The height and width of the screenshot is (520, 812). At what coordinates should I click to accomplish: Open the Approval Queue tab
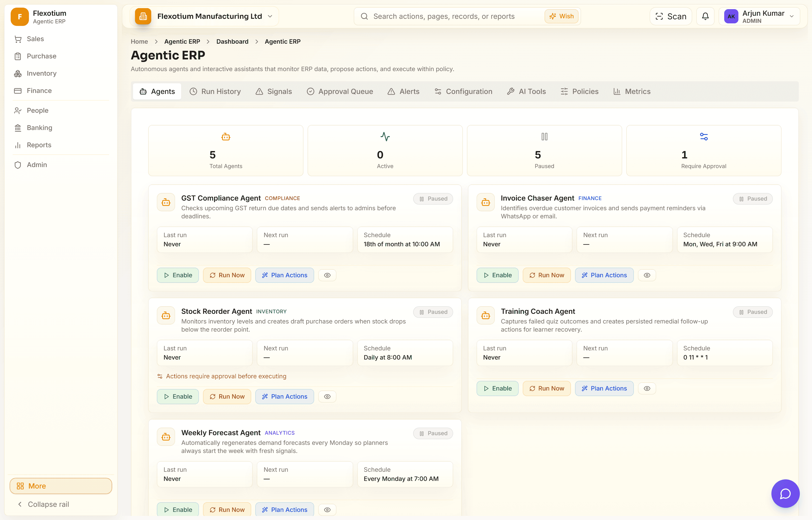click(340, 91)
